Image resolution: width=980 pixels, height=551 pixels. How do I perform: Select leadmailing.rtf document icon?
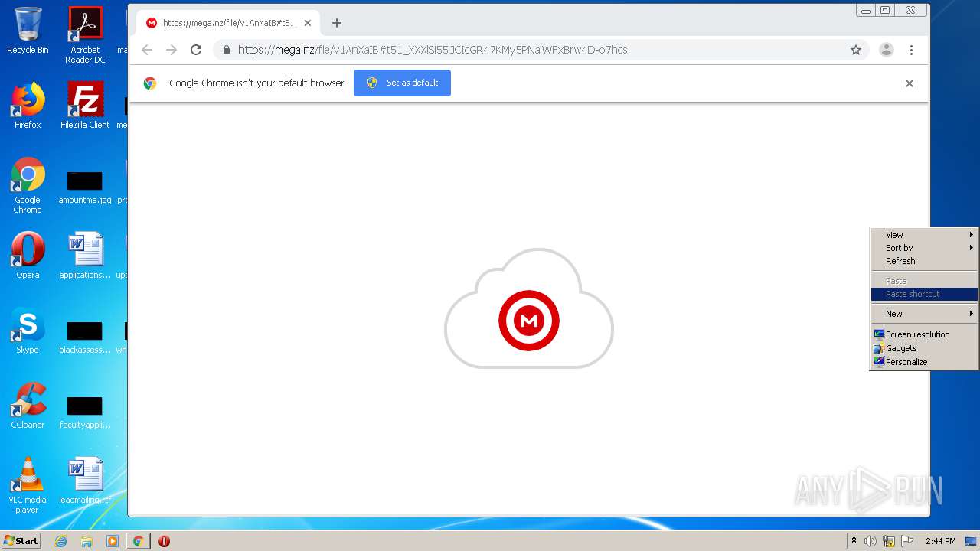(85, 481)
